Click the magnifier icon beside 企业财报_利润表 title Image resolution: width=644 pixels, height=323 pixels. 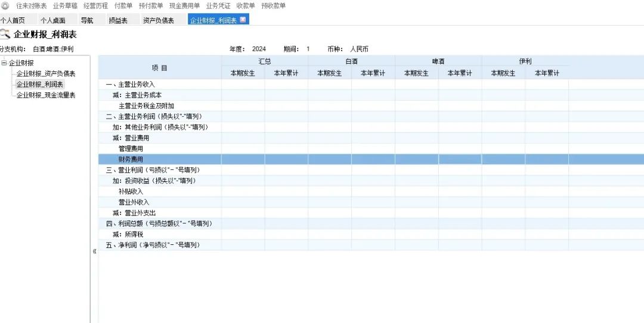tap(5, 35)
